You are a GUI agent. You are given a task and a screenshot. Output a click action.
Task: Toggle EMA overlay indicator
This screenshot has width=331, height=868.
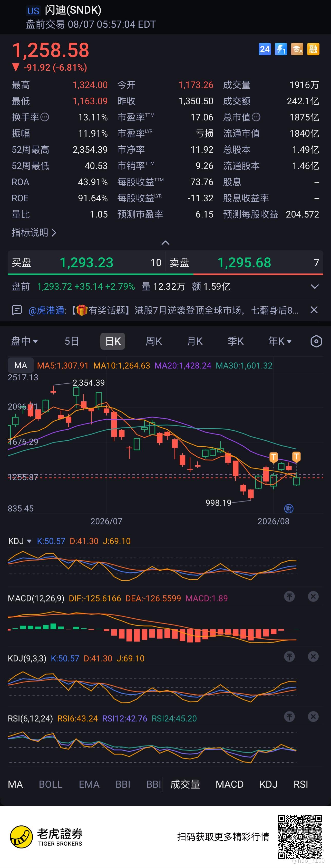tap(89, 785)
